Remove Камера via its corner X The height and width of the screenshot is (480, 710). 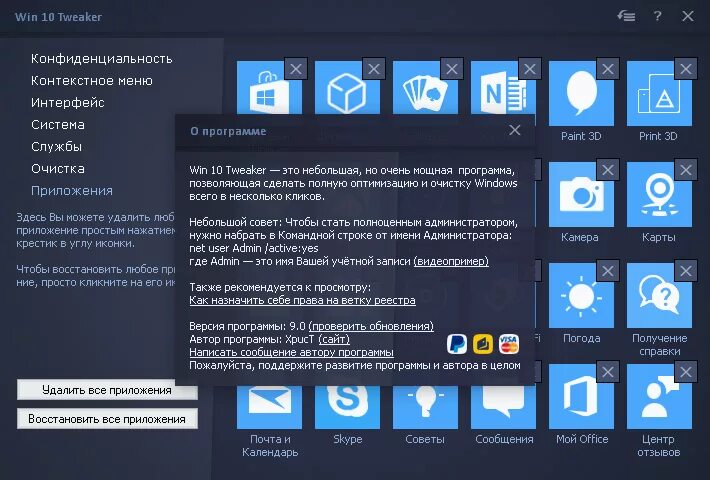click(x=608, y=170)
